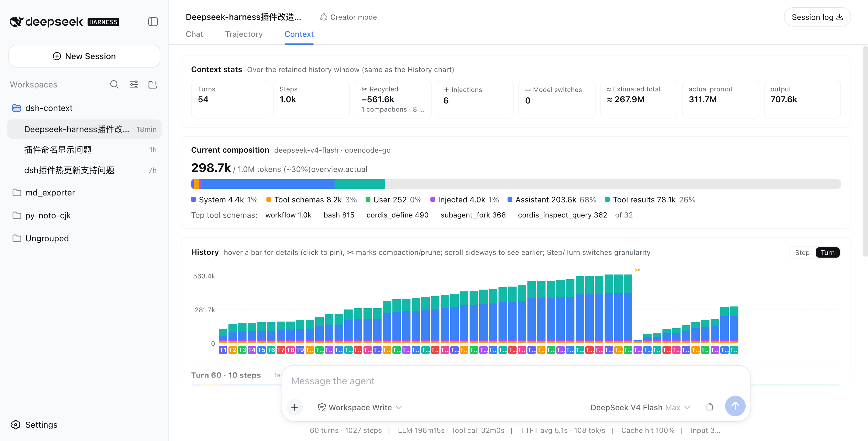Click the compaction scissors marker in History
Screen dimensions: 868x441
[x=637, y=270]
